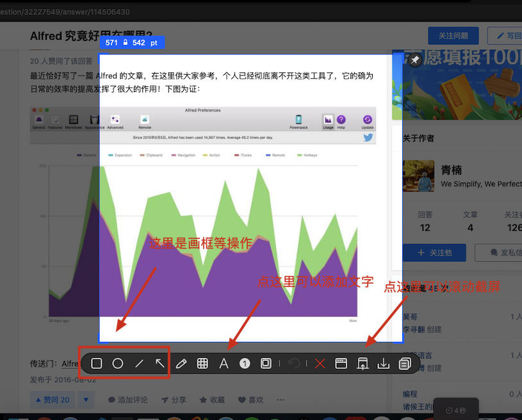The height and width of the screenshot is (420, 522).
Task: Open the author 青楠 profile name
Action: pos(451,170)
